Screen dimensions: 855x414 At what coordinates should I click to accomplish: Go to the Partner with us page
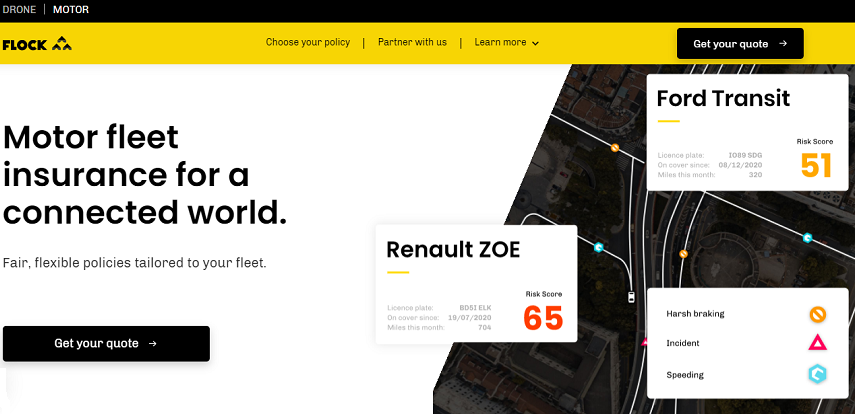tap(412, 43)
